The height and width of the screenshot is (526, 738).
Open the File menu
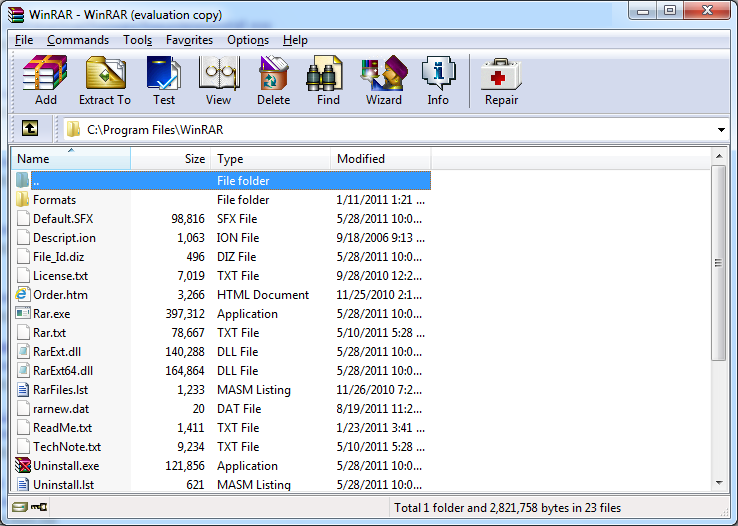click(24, 40)
